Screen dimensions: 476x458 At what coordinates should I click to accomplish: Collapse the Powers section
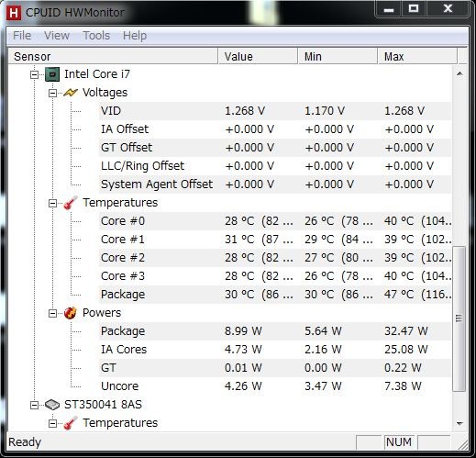pos(53,313)
